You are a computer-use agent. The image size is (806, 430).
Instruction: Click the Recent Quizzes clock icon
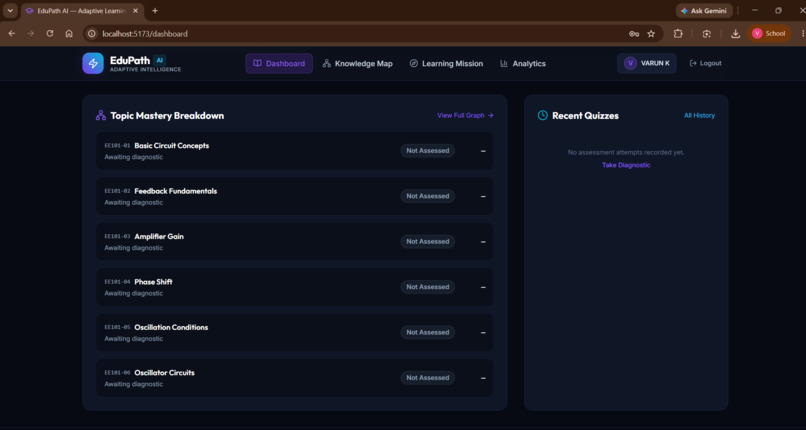click(542, 116)
